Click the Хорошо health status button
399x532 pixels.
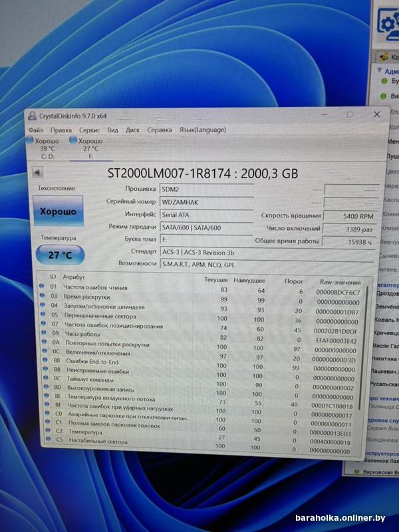coord(59,211)
